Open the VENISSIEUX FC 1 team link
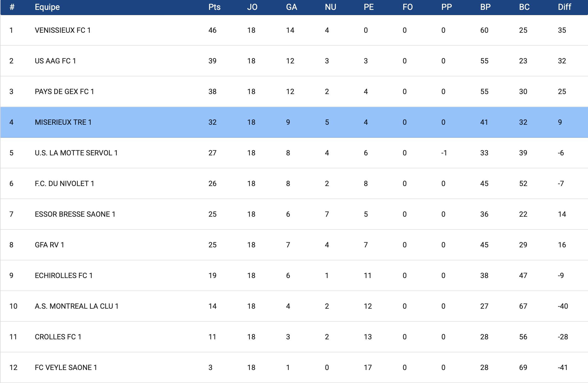The height and width of the screenshot is (383, 588). pyautogui.click(x=63, y=30)
